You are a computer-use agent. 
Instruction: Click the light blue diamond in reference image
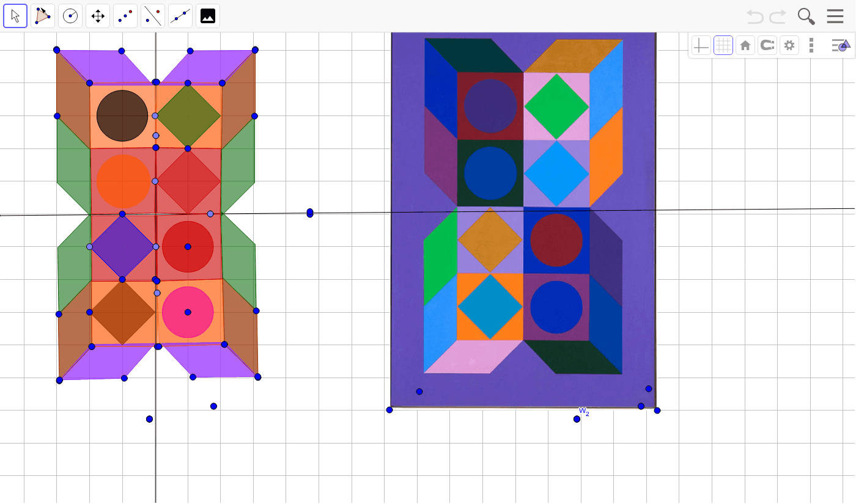[556, 174]
